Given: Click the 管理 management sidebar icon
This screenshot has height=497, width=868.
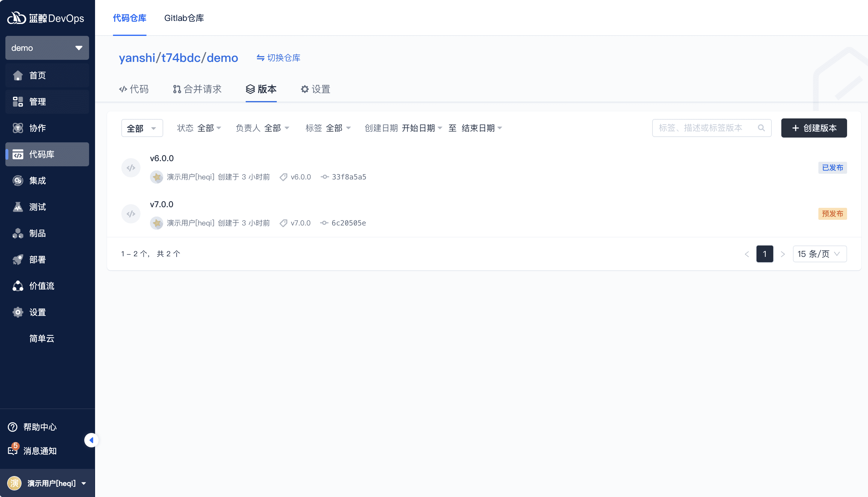Looking at the screenshot, I should (18, 101).
